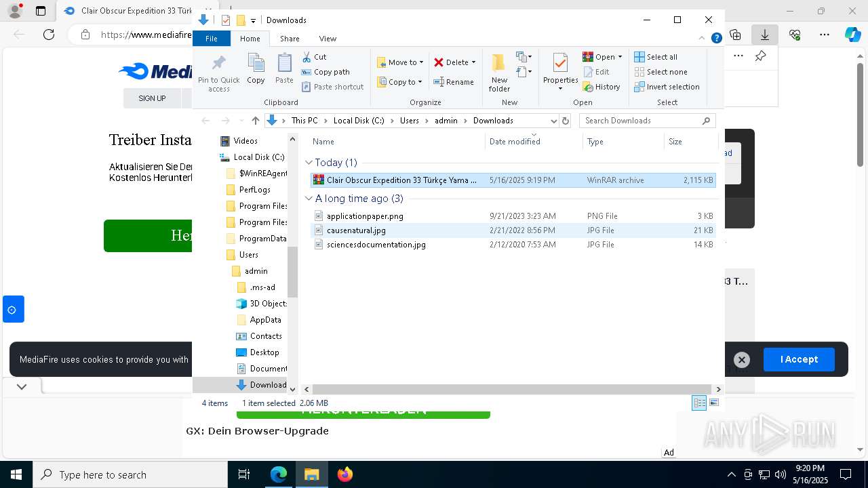The width and height of the screenshot is (868, 488).
Task: Open Quick Access Toolbar customize dropdown
Action: click(253, 20)
